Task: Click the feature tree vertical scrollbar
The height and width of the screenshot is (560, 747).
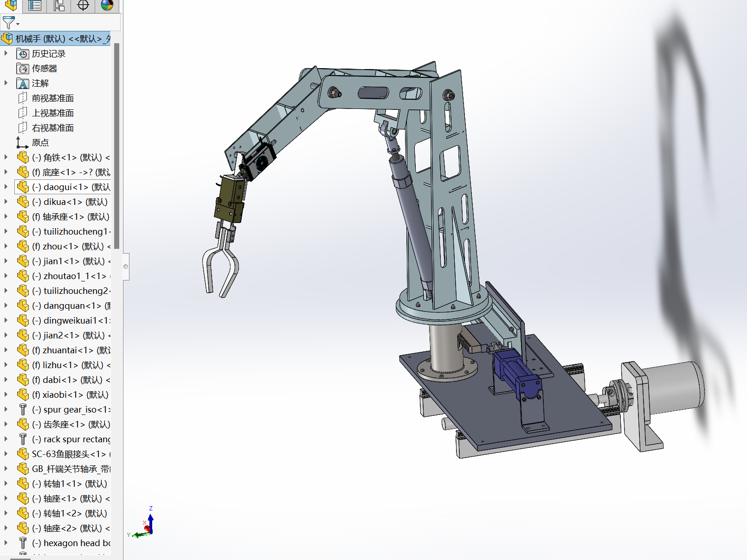Action: pyautogui.click(x=117, y=146)
